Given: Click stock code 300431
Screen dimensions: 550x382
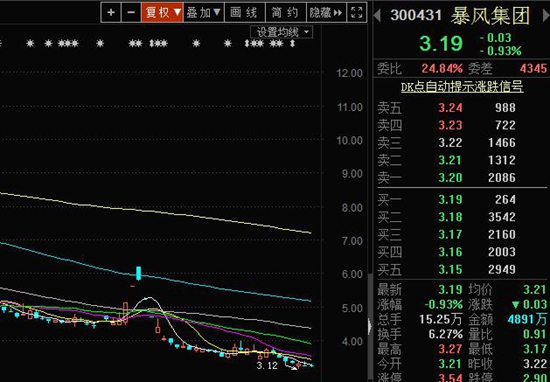Looking at the screenshot, I should pyautogui.click(x=416, y=15).
